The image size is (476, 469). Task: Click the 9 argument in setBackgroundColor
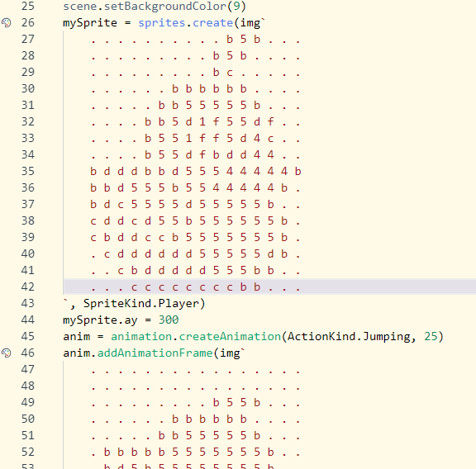click(236, 6)
